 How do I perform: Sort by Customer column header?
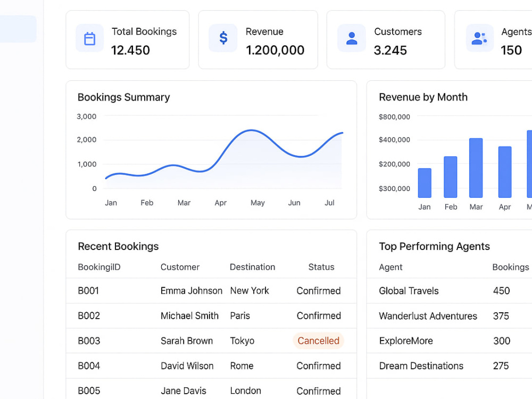(180, 267)
